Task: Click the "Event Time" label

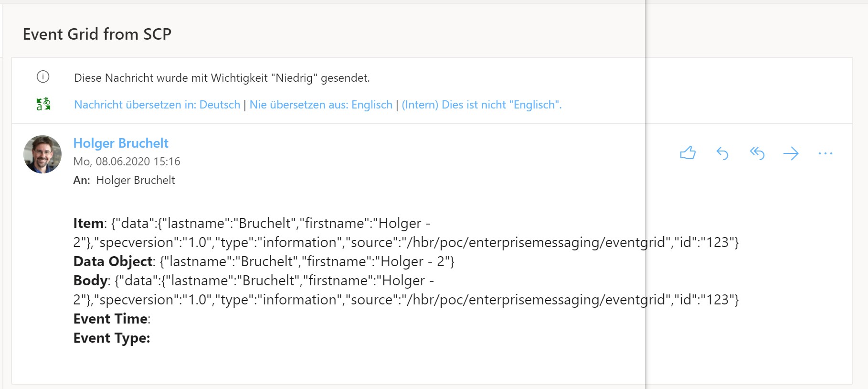Action: pos(110,319)
